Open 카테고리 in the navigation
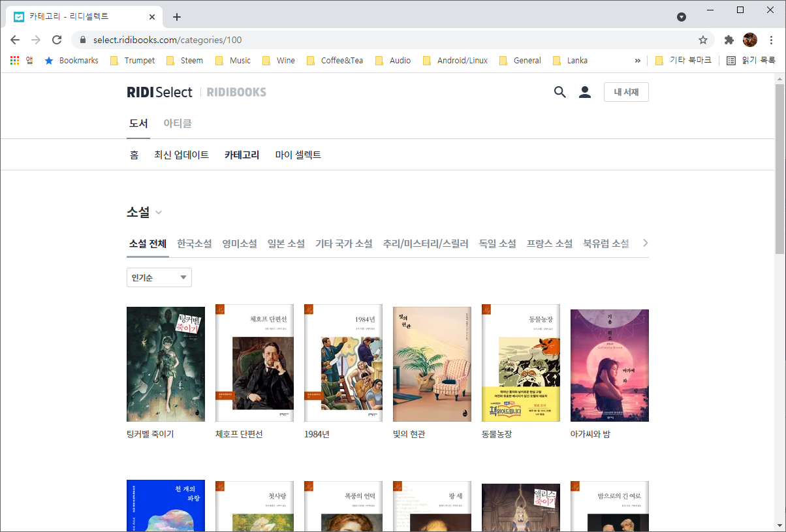Viewport: 786px width, 532px height. click(x=242, y=155)
